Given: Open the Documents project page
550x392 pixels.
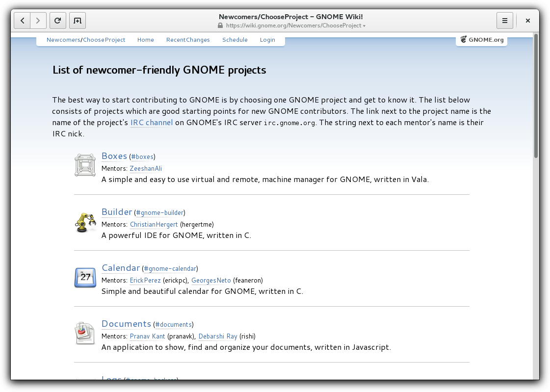Looking at the screenshot, I should [x=126, y=324].
